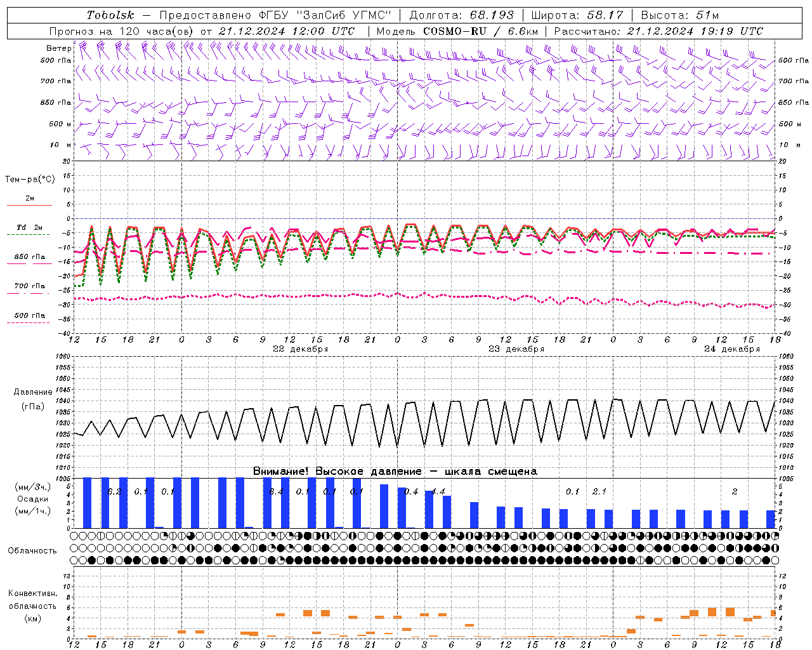Click the 22 декабря date marker

(x=300, y=349)
